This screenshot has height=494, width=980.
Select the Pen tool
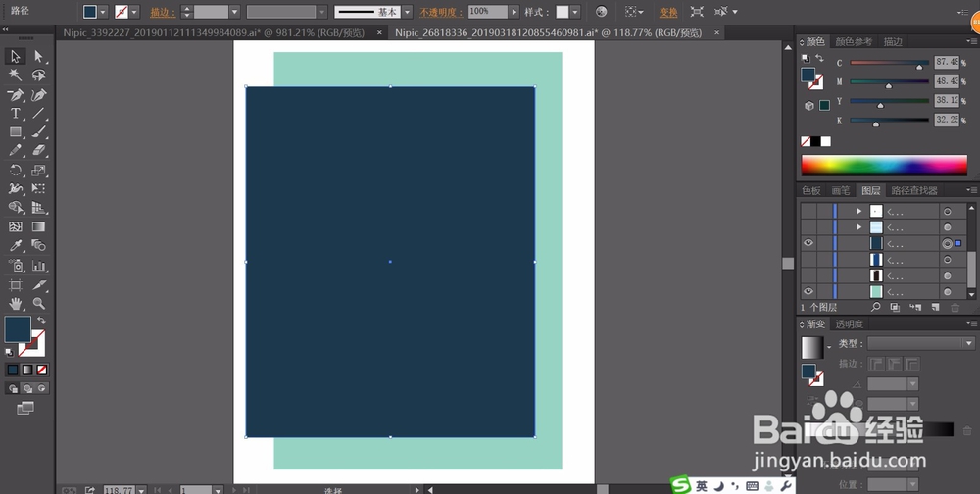pos(15,95)
